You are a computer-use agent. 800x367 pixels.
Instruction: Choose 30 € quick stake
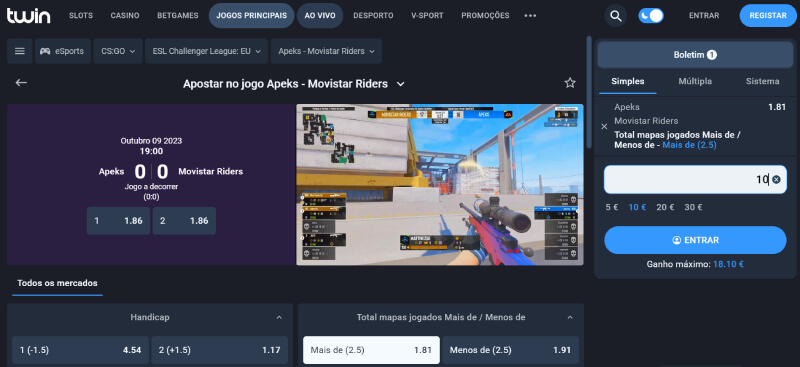(693, 207)
